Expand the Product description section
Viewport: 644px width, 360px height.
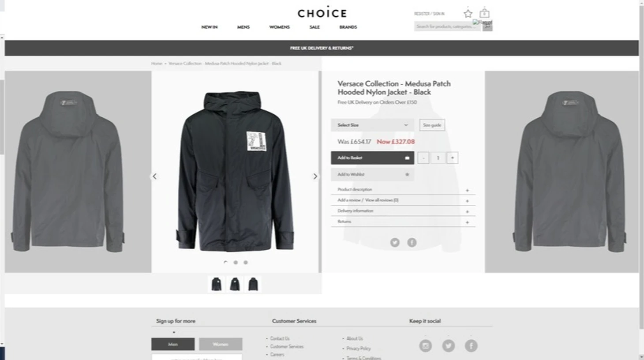403,190
